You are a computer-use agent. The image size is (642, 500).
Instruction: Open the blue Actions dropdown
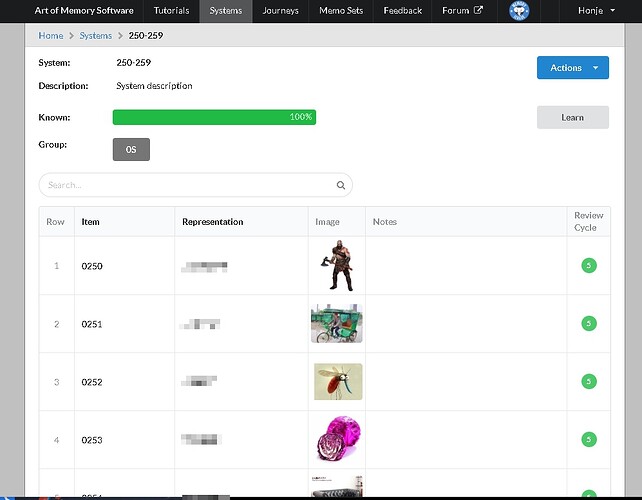pos(572,68)
